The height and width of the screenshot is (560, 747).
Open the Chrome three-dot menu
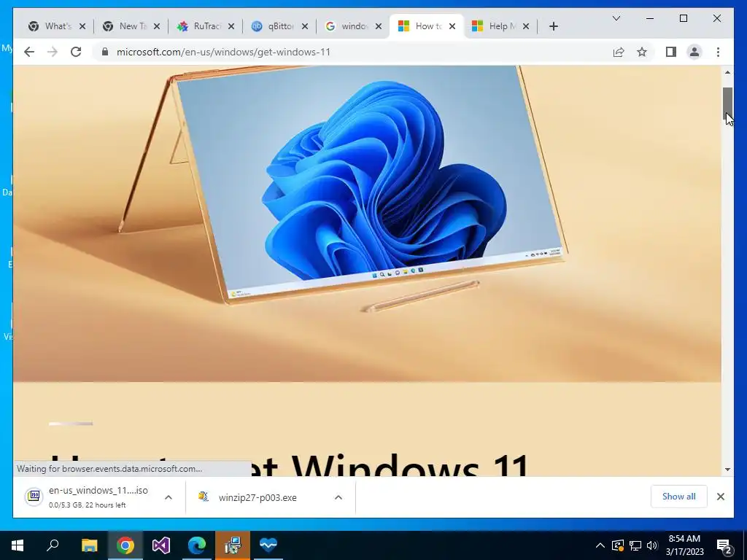(718, 52)
